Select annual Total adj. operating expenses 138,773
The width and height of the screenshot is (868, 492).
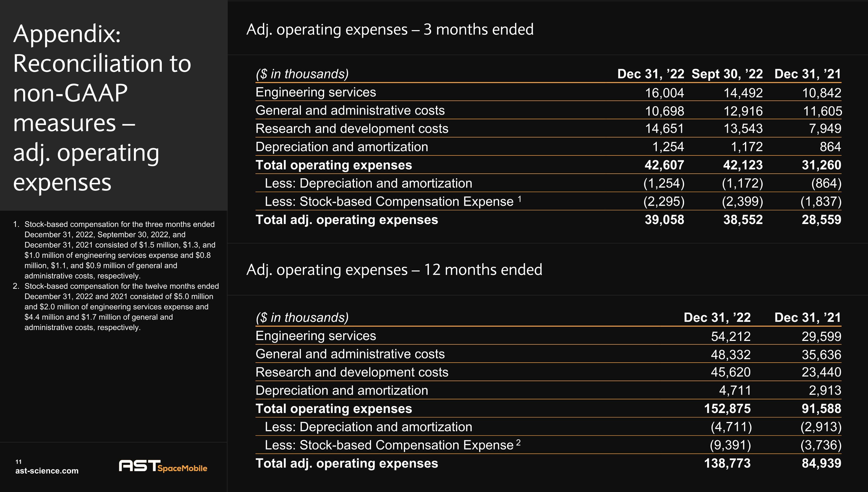[727, 463]
